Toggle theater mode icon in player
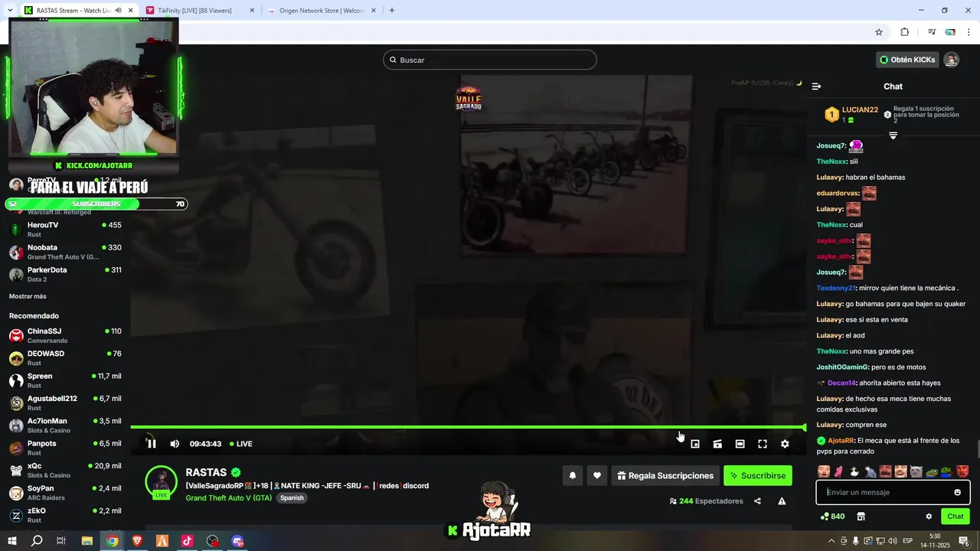This screenshot has height=551, width=980. point(740,444)
